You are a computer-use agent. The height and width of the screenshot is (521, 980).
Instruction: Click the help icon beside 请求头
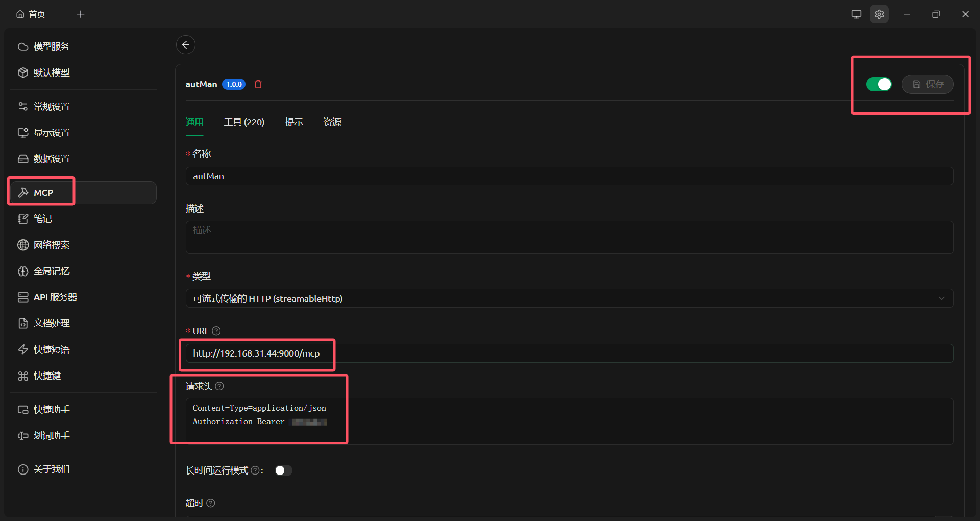pyautogui.click(x=219, y=386)
